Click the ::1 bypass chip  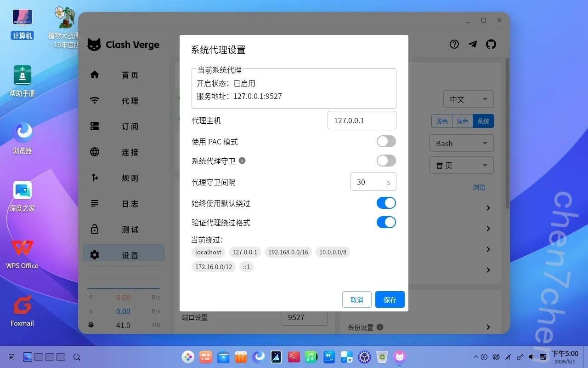[x=247, y=267]
